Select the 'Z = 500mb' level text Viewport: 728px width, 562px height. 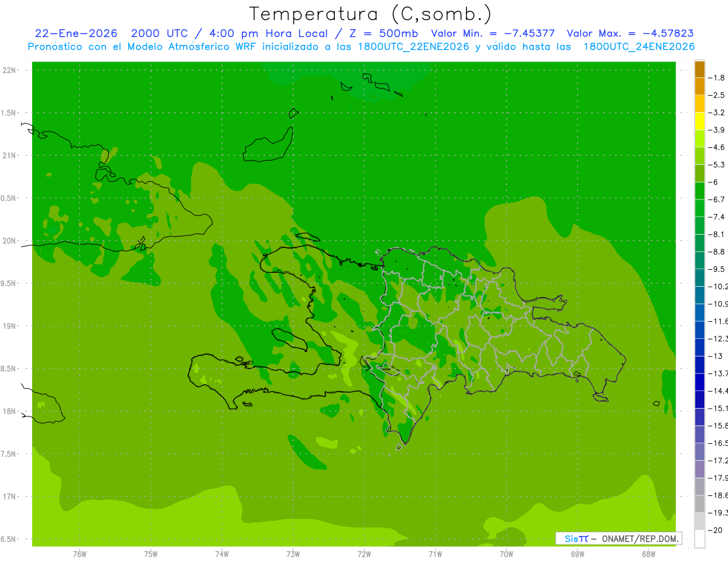(381, 33)
